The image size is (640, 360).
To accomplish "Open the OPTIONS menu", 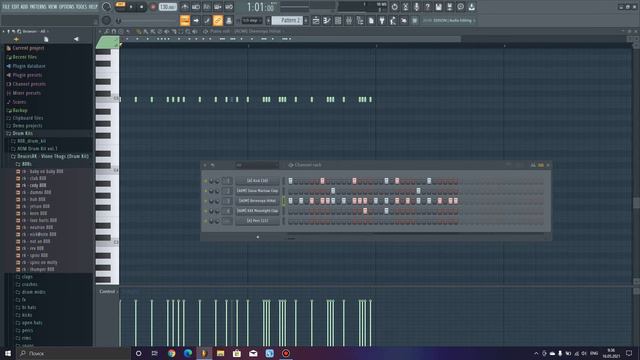I will [x=67, y=7].
